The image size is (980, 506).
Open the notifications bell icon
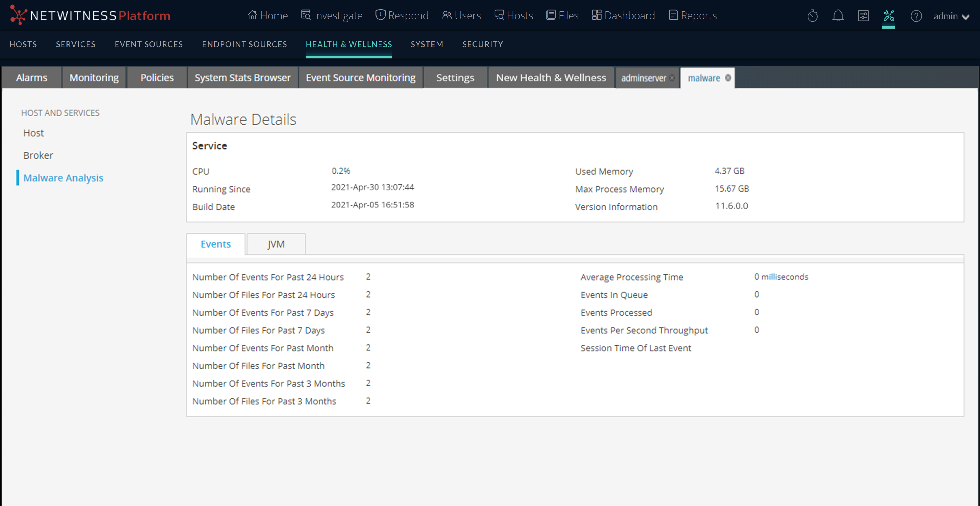[x=838, y=16]
